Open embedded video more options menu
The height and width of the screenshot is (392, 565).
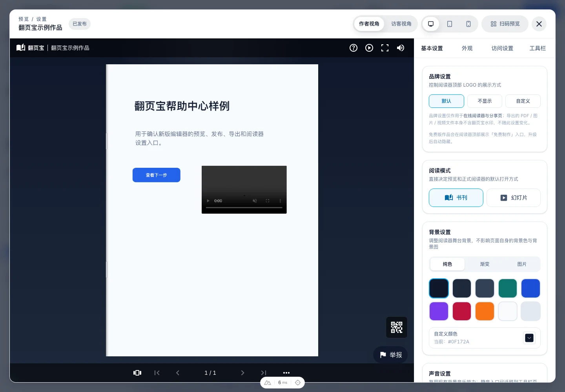280,201
